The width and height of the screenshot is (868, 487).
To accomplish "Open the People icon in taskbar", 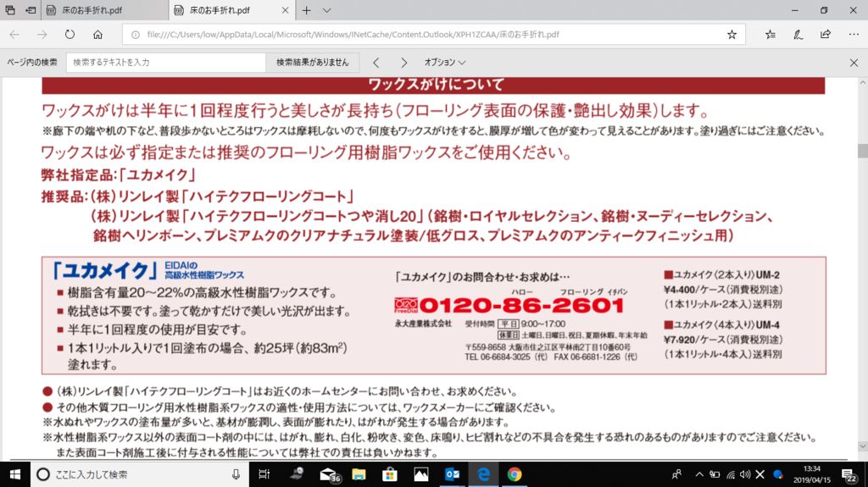I will pos(676,474).
